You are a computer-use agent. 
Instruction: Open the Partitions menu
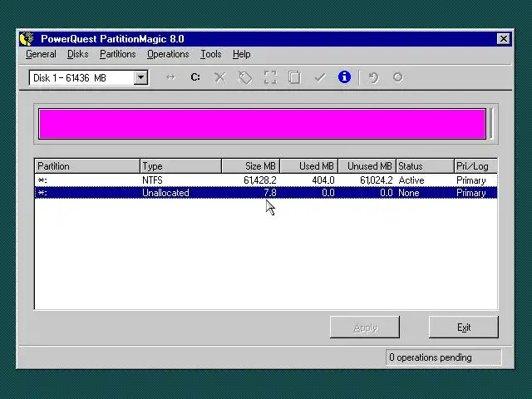tap(117, 54)
